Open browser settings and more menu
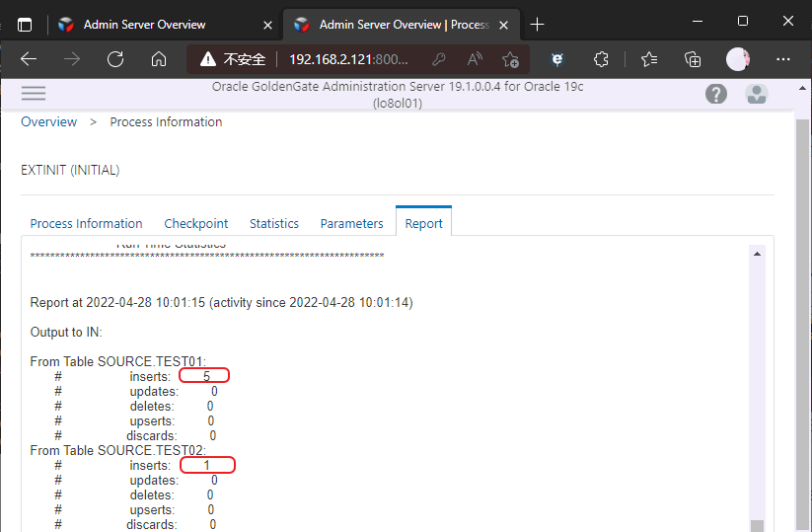Screen dimensions: 812x532 click(783, 59)
